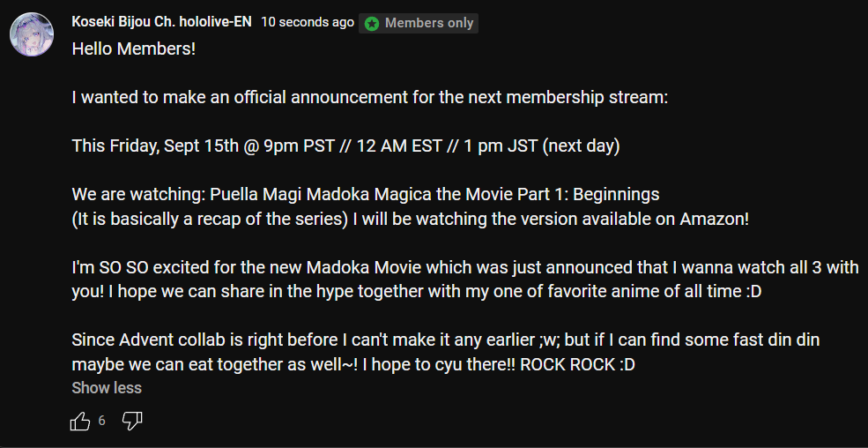Click the 'I'm SO SO excited' line

[x=465, y=267]
